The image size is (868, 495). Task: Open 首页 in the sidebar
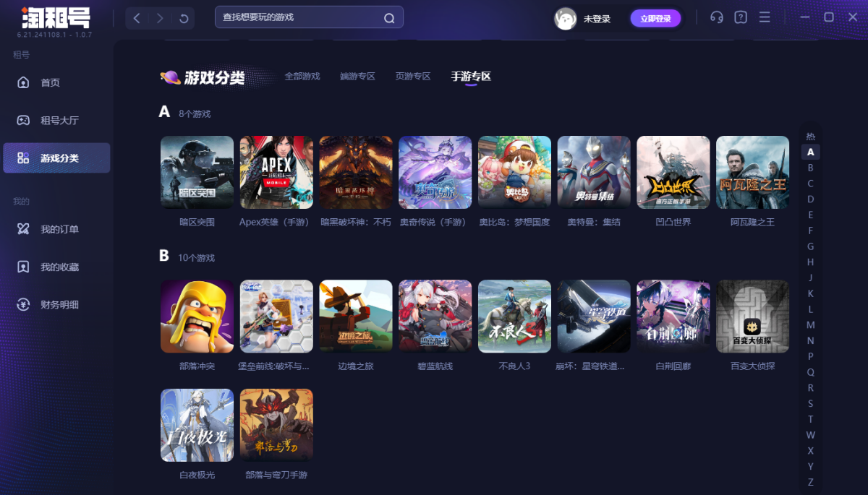50,82
